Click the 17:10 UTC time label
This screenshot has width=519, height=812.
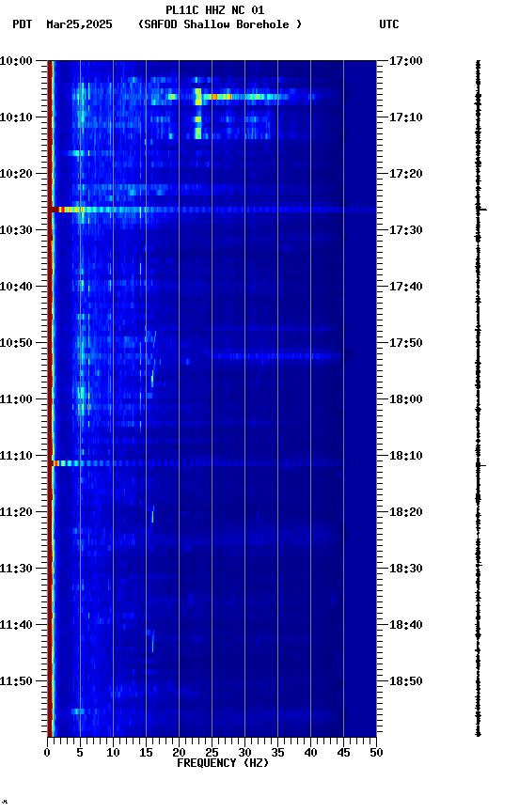tap(406, 117)
